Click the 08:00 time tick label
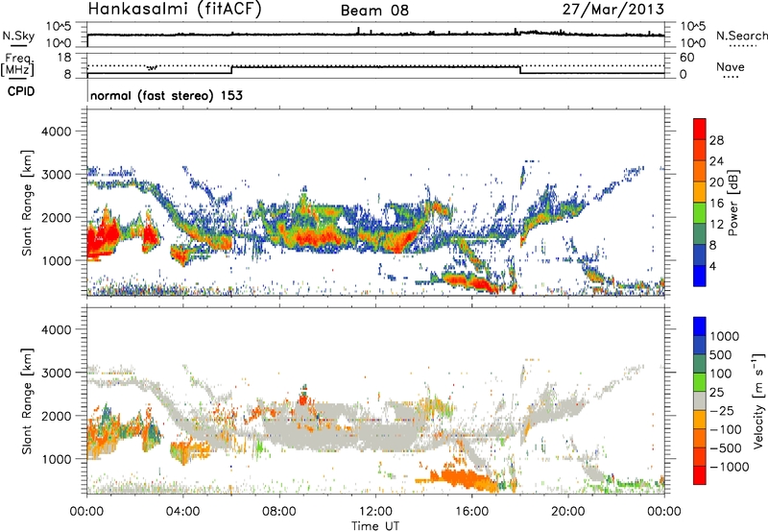This screenshot has width=768, height=532. coord(279,512)
